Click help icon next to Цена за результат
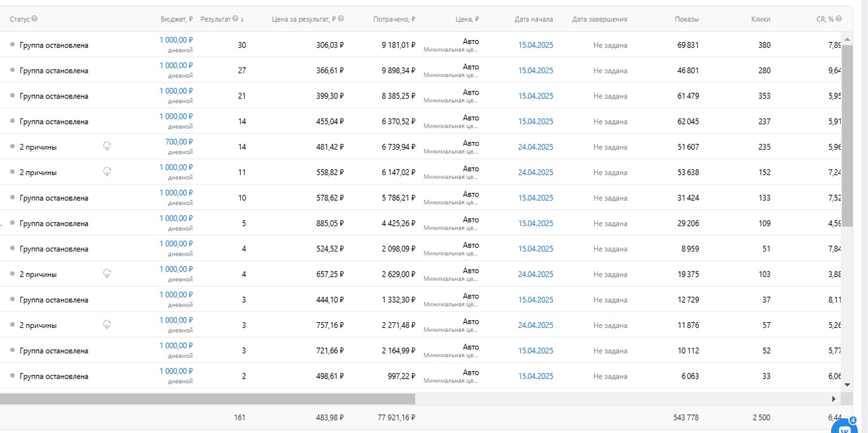 tap(341, 19)
